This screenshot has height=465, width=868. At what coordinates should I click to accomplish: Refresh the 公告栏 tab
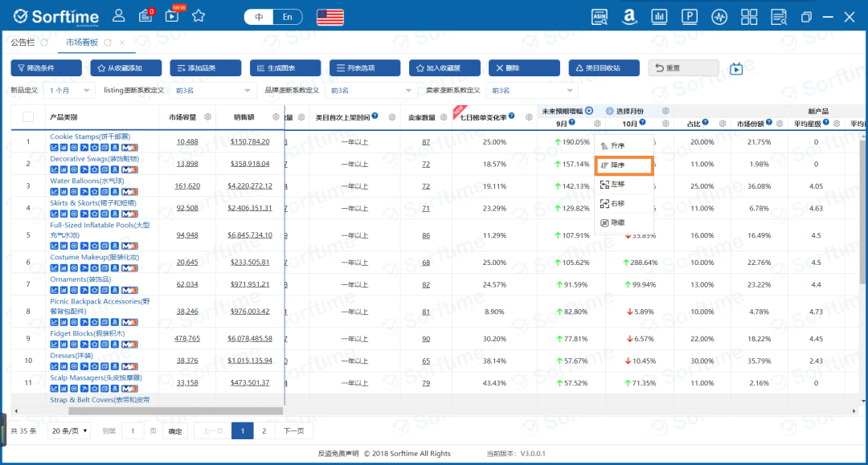pyautogui.click(x=44, y=43)
